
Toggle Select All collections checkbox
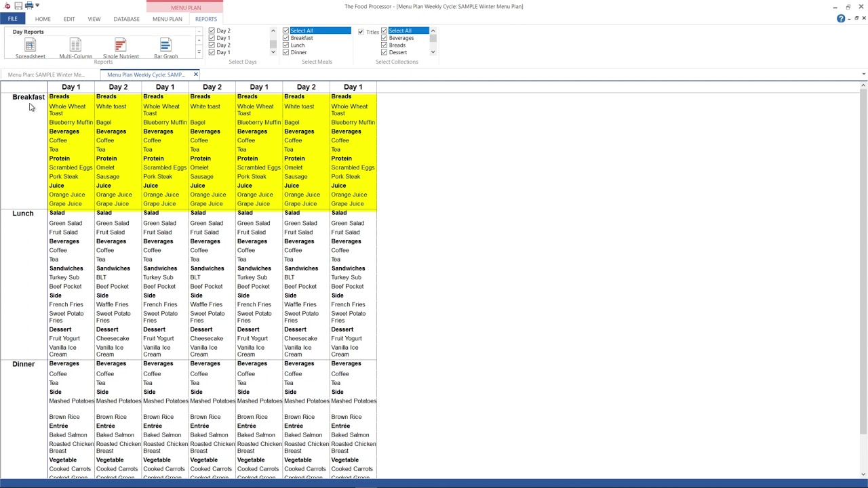(384, 30)
